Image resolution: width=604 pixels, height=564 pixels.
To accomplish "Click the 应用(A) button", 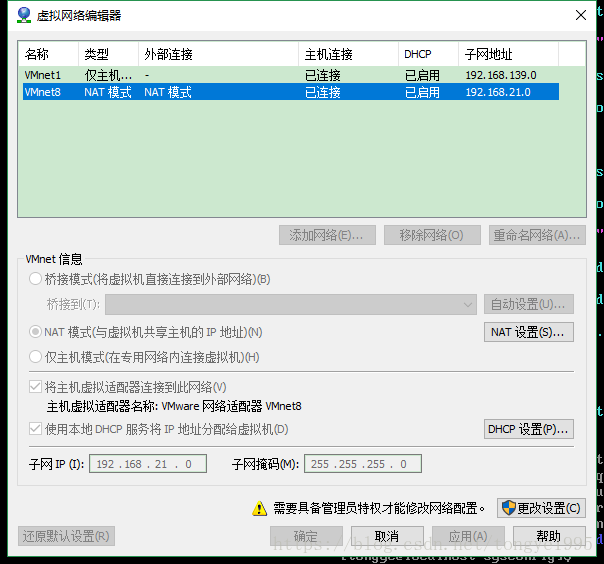I will pos(468,536).
